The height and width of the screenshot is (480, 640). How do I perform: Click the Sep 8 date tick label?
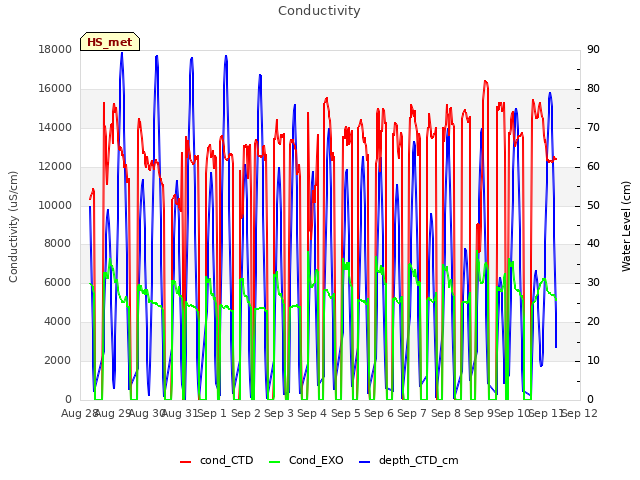tap(446, 413)
